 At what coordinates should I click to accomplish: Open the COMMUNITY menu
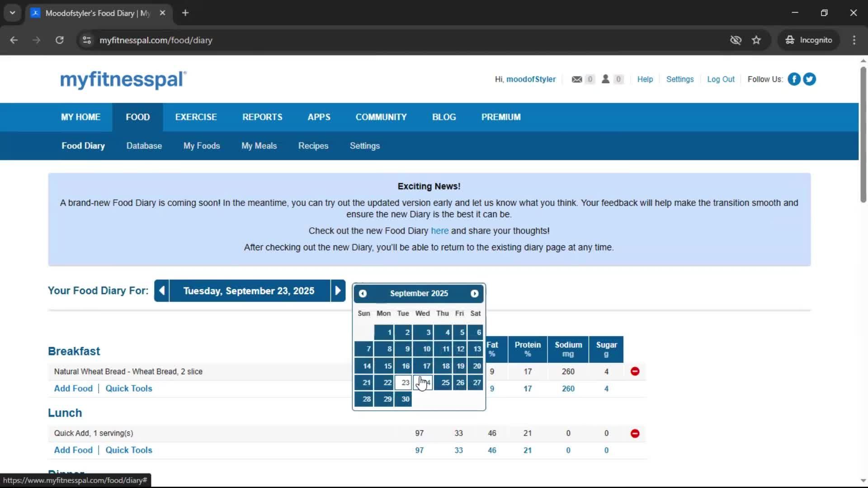(381, 117)
